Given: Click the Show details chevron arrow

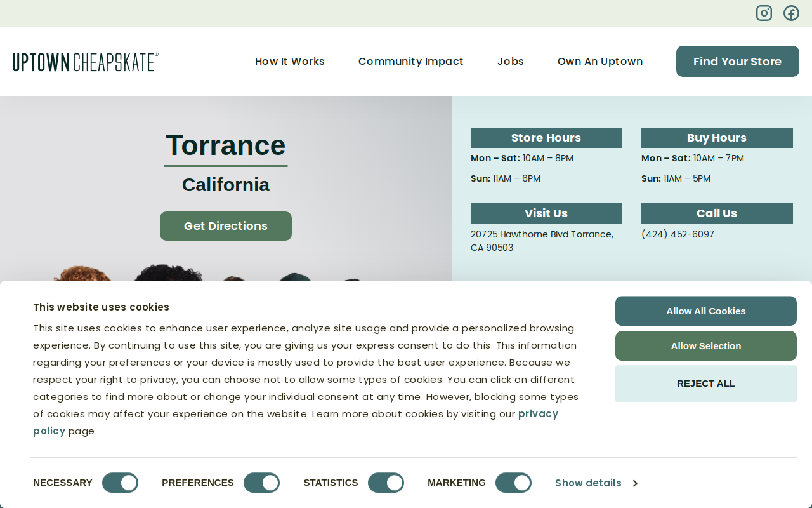Looking at the screenshot, I should click(x=635, y=483).
